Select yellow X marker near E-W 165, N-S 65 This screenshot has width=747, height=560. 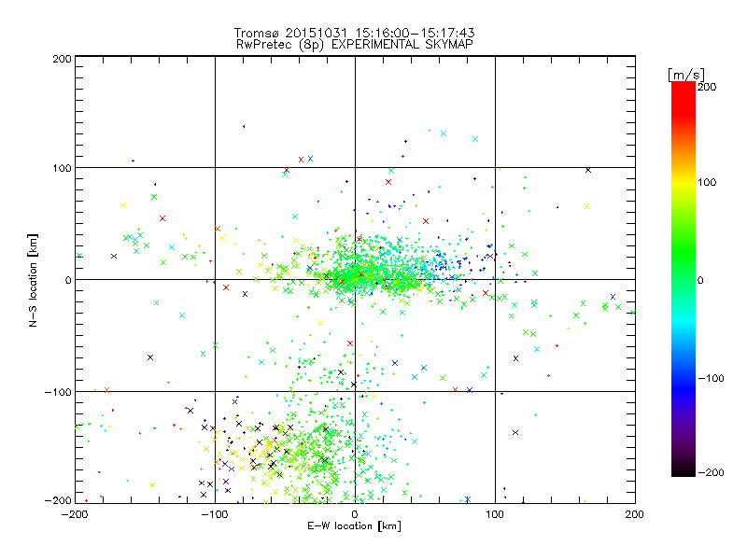pyautogui.click(x=587, y=206)
